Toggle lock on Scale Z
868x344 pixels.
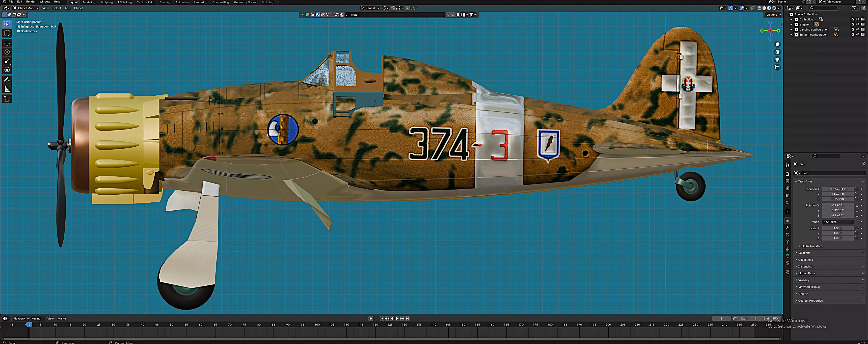857,238
